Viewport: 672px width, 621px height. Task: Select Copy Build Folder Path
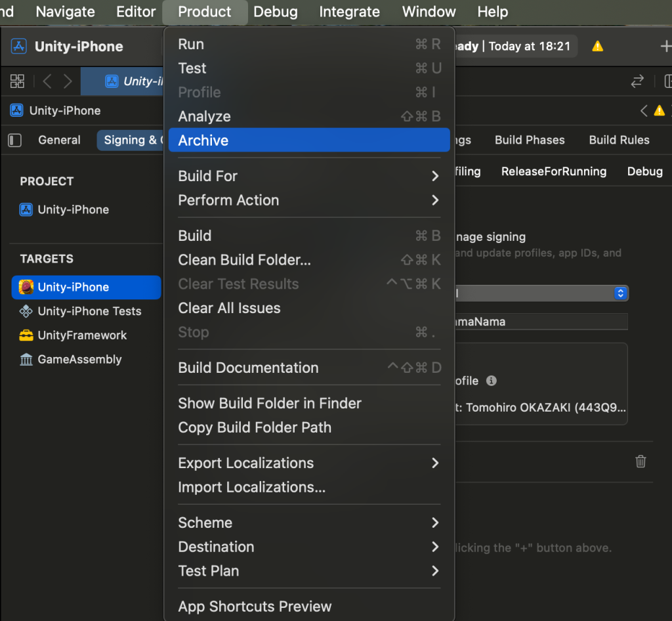pos(309,427)
